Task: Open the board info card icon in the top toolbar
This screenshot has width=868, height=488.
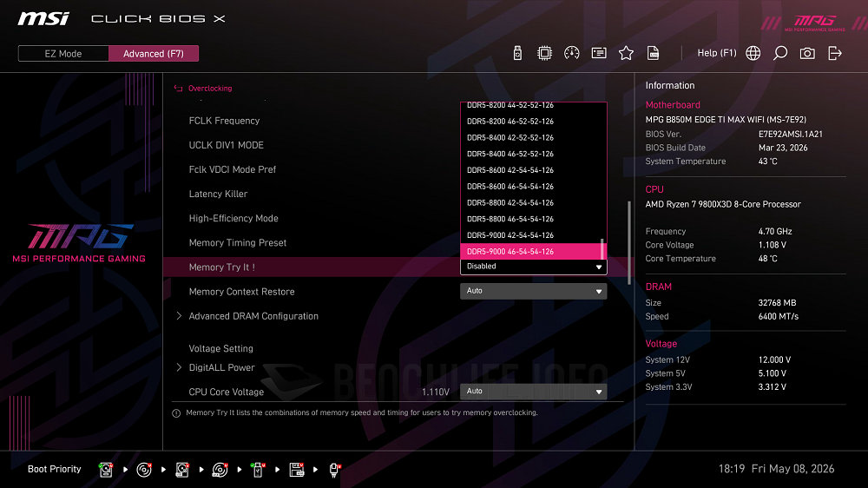Action: point(599,53)
